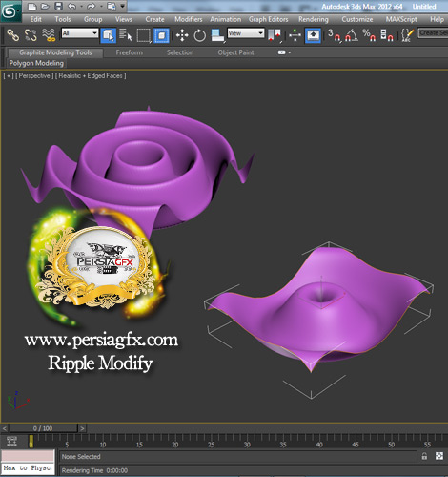Click the Unlink Selection icon
The height and width of the screenshot is (477, 448).
[x=31, y=35]
